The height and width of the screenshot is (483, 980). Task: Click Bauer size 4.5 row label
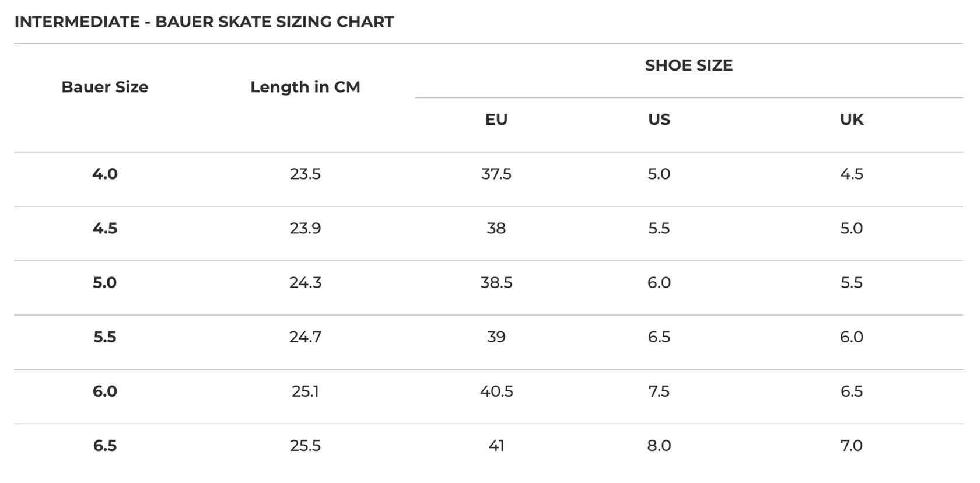click(x=105, y=228)
